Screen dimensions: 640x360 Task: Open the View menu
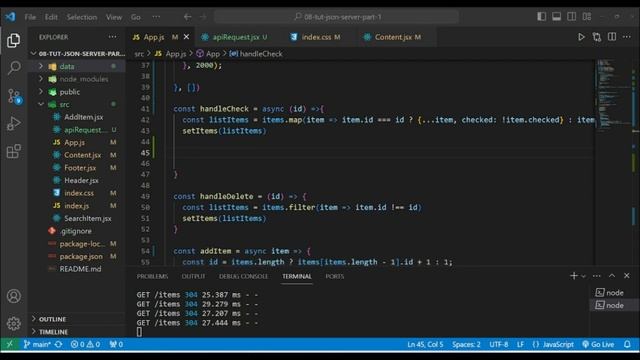point(114,17)
